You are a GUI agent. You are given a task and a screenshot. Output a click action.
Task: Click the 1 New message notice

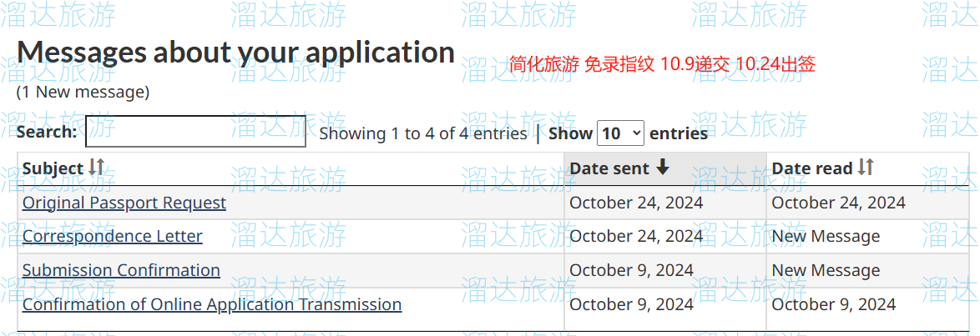tap(83, 93)
